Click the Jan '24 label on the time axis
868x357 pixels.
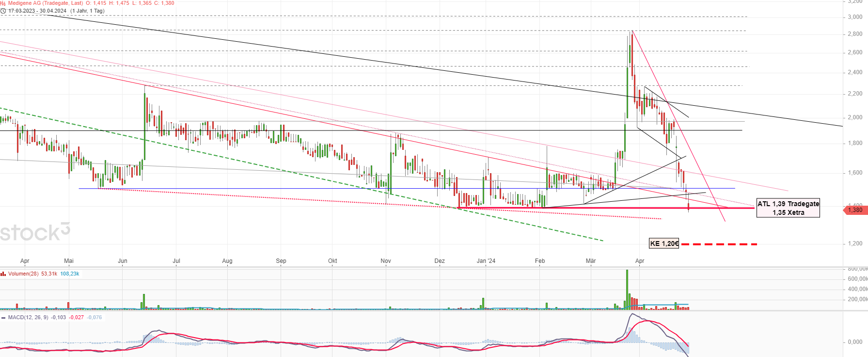point(486,261)
